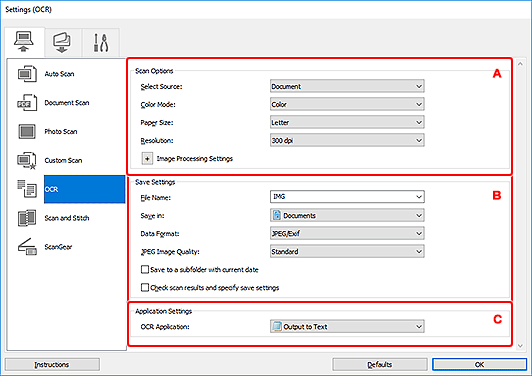532x376 pixels.
Task: Open the Color Mode dropdown
Action: coord(347,104)
